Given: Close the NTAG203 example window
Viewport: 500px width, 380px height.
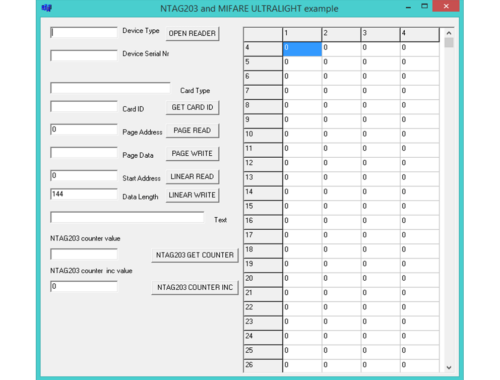Looking at the screenshot, I should pos(446,6).
